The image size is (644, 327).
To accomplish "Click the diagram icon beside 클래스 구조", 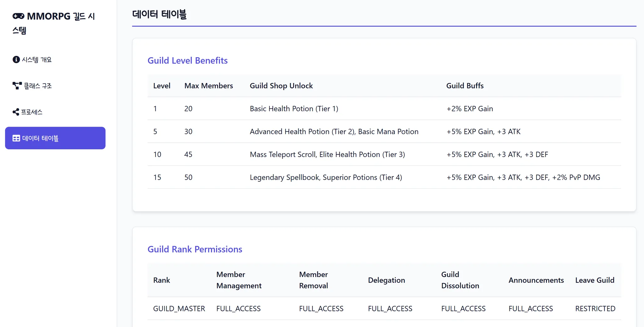I will 17,86.
